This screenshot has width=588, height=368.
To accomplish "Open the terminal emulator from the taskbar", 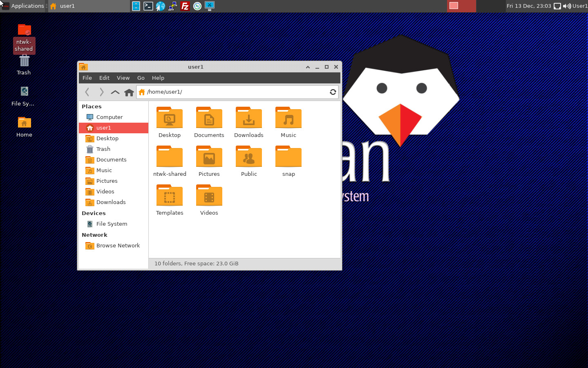I will 148,6.
